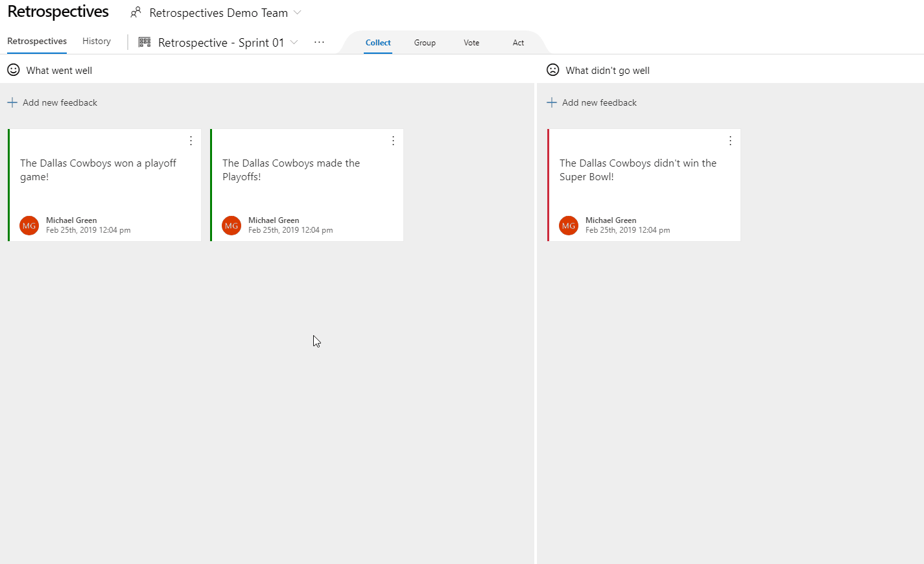This screenshot has height=564, width=924.
Task: Click the plus icon under 'What went well'
Action: [12, 102]
